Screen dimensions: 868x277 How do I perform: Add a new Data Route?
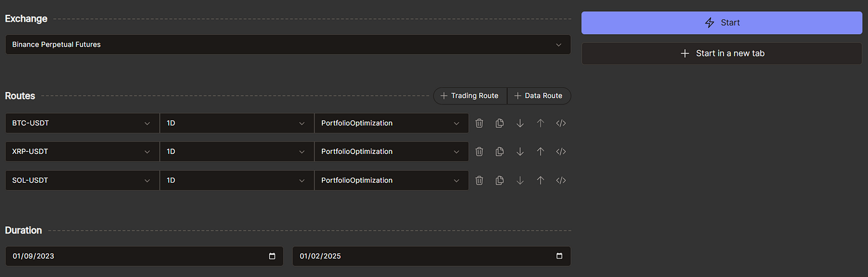tap(539, 96)
